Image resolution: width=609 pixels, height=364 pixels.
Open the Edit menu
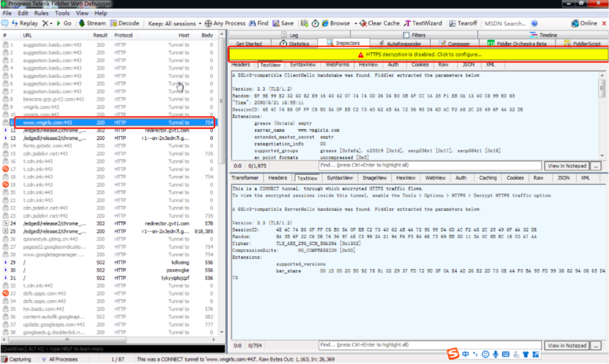[23, 13]
